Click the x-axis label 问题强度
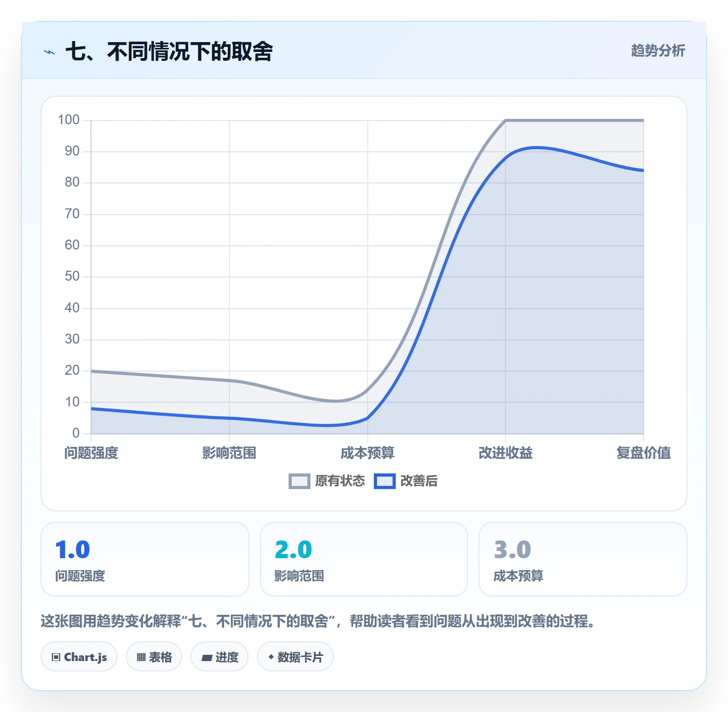The width and height of the screenshot is (728, 712). (91, 453)
